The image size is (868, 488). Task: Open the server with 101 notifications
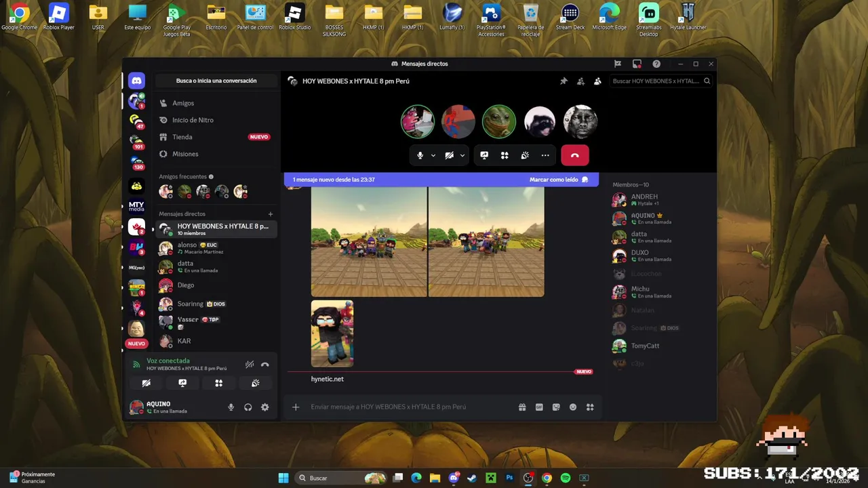pyautogui.click(x=136, y=142)
